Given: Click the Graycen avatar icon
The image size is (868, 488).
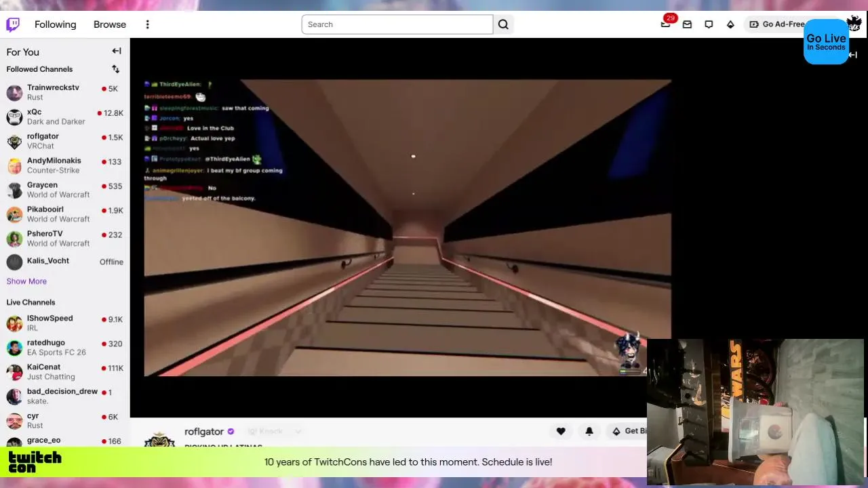Looking at the screenshot, I should [x=14, y=190].
